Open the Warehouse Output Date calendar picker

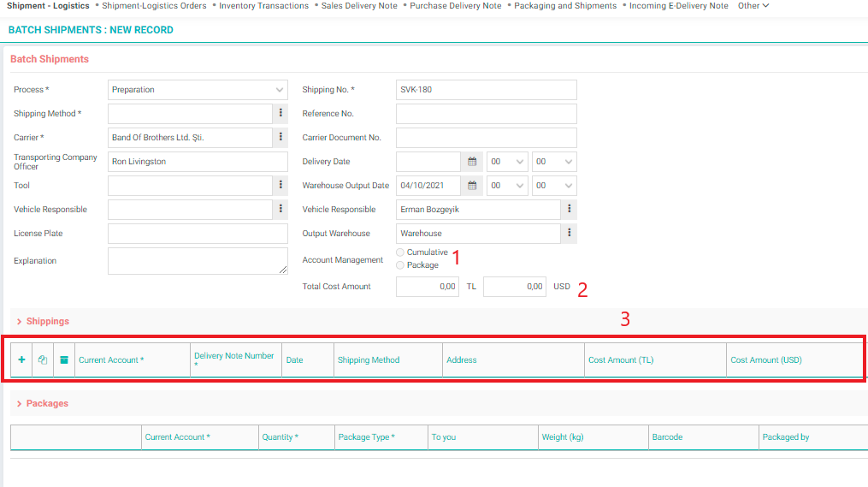[x=472, y=186]
